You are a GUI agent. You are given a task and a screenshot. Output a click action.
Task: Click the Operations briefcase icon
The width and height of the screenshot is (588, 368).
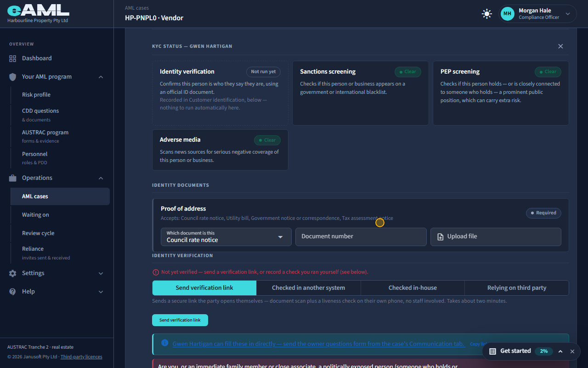pos(13,178)
